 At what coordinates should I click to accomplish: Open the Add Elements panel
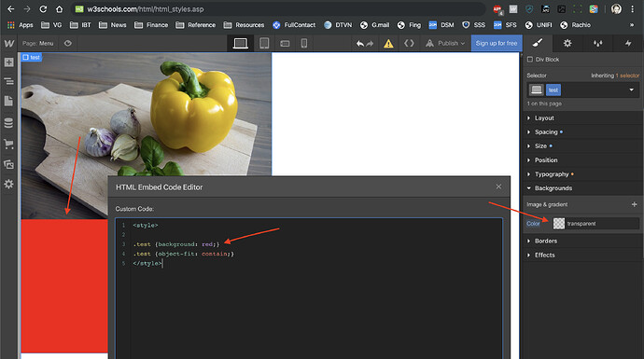[x=8, y=62]
